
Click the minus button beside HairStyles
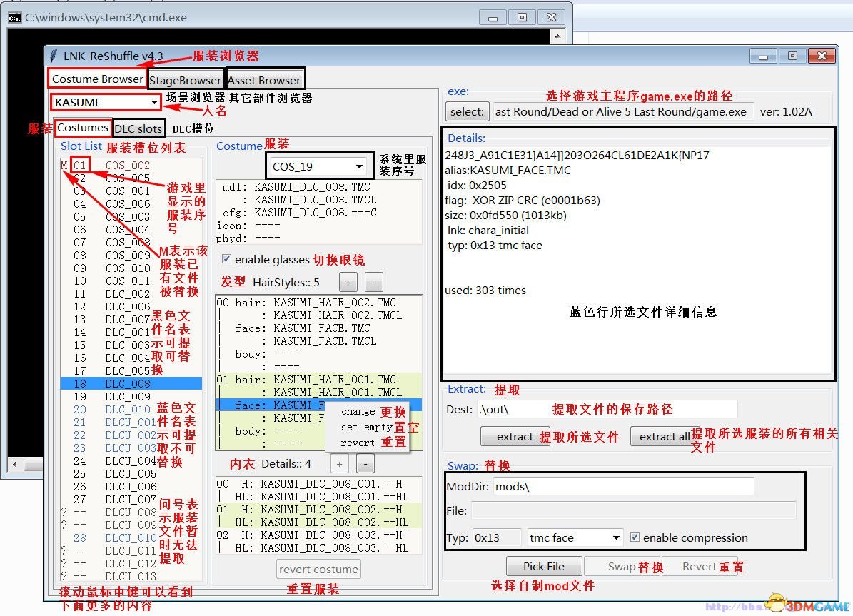373,282
